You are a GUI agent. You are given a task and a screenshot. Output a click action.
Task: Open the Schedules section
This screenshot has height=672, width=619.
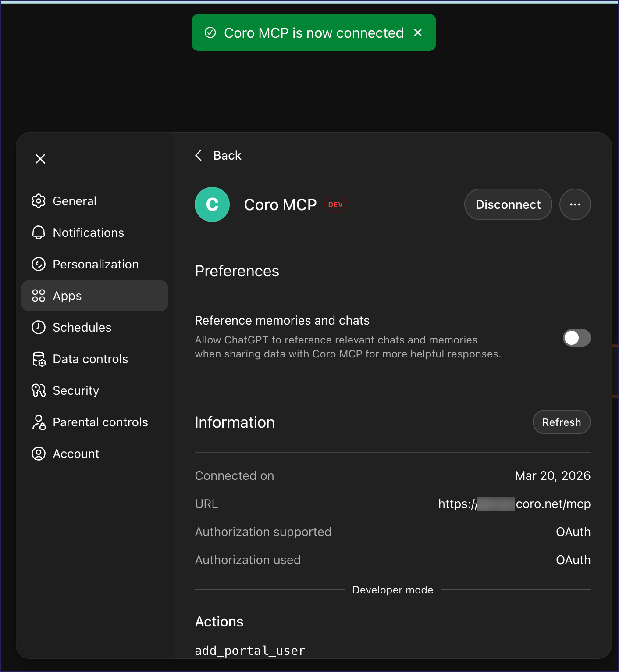coord(82,327)
